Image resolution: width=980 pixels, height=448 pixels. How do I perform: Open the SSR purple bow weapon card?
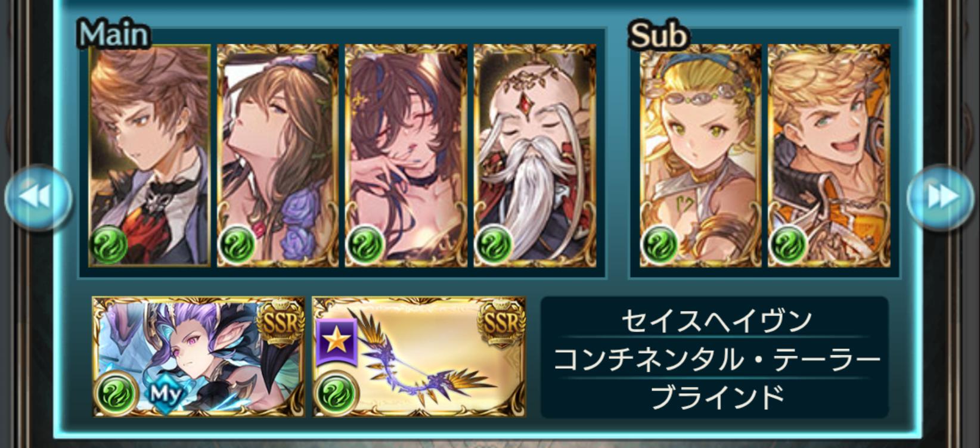[419, 357]
